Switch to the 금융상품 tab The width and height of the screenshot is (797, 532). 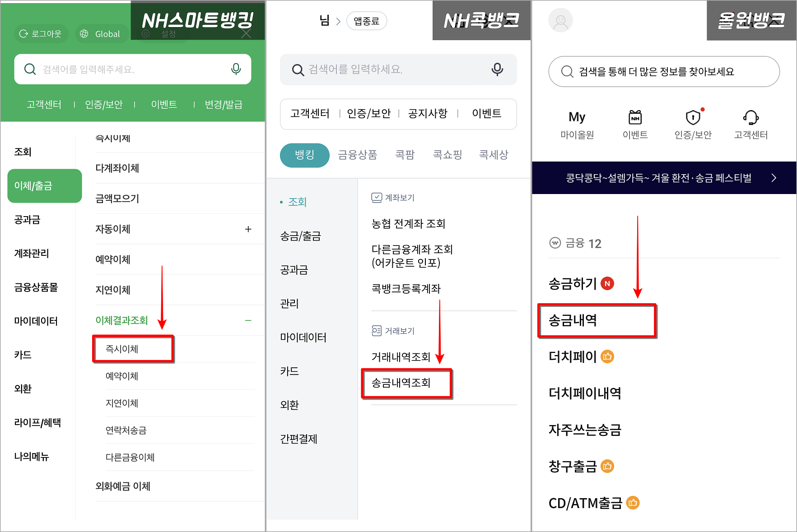click(357, 155)
